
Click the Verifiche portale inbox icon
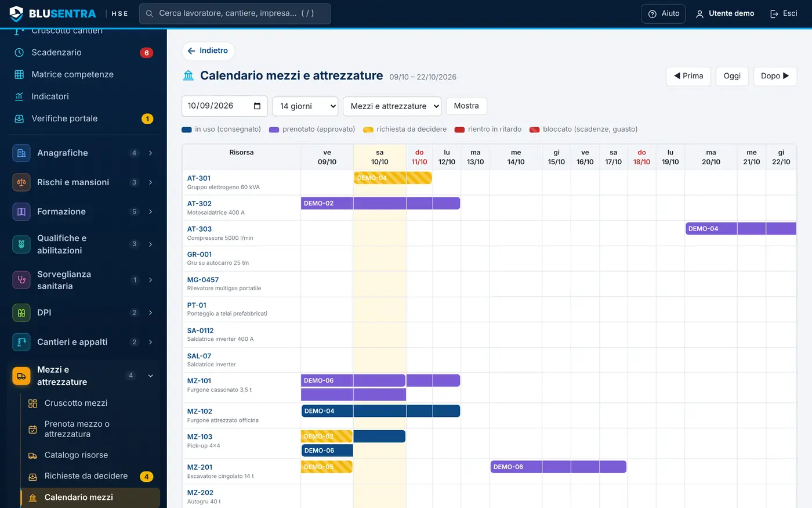[x=19, y=118]
